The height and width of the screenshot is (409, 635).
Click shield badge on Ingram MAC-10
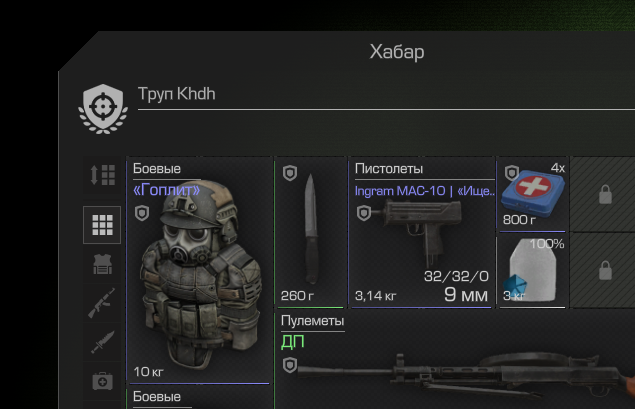click(x=364, y=213)
